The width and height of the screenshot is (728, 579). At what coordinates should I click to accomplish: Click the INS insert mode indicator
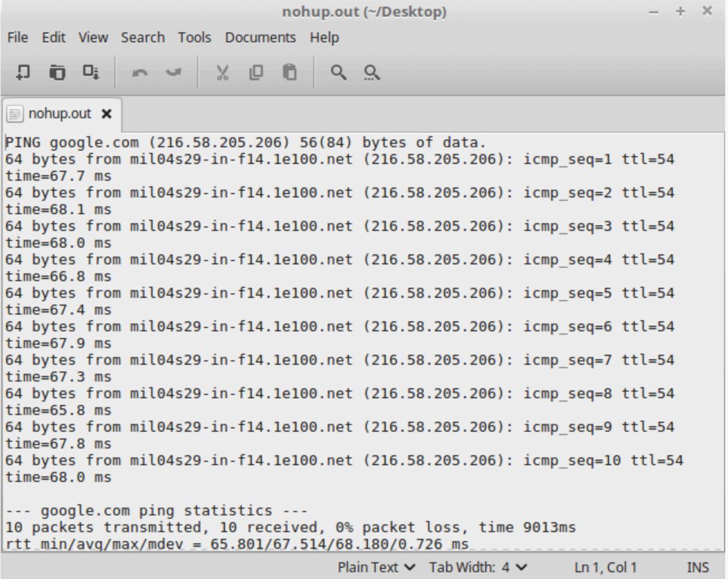(698, 567)
